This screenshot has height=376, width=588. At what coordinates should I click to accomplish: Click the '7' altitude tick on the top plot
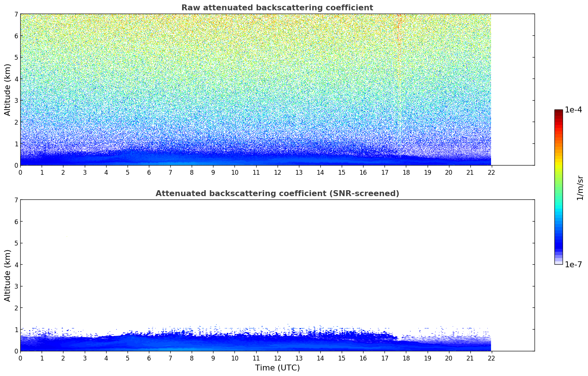click(16, 14)
